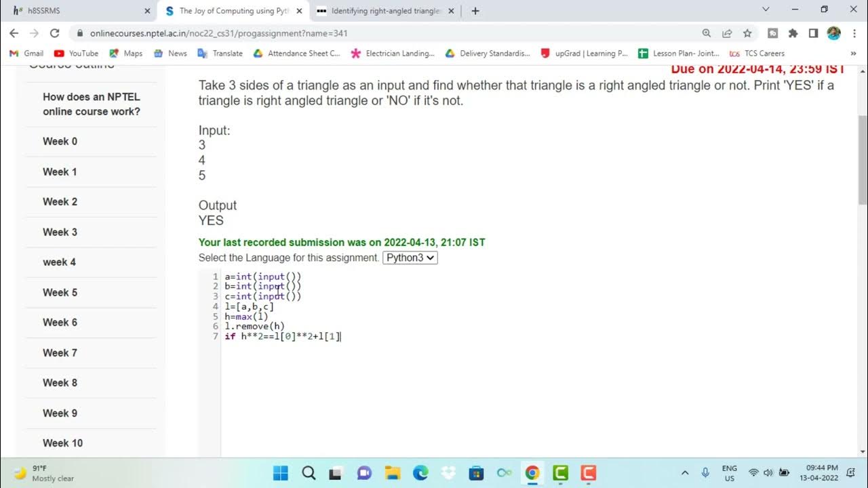Toggle the Chrome side panel icon

[x=813, y=33]
